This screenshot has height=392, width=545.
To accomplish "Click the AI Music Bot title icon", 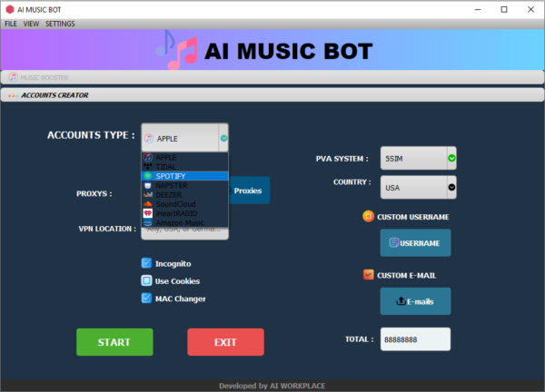I will point(10,9).
